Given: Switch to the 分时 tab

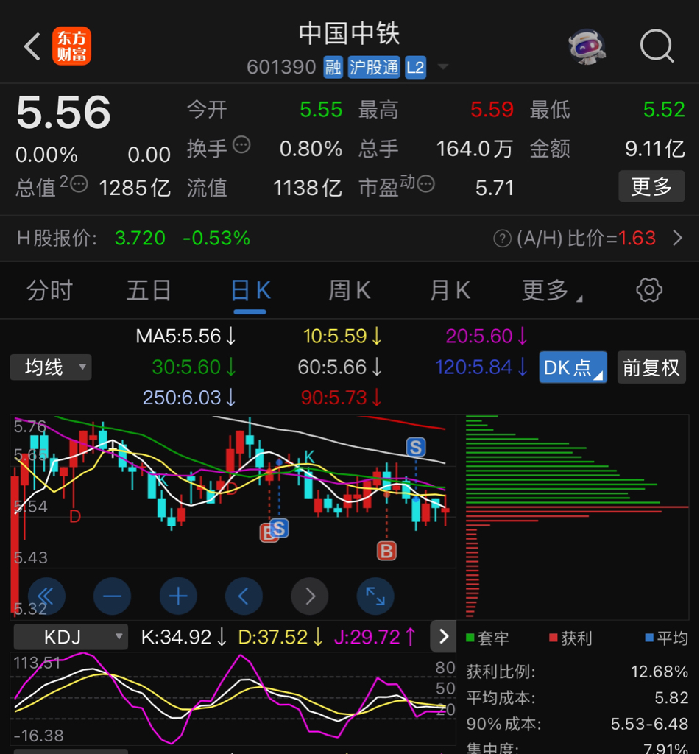Looking at the screenshot, I should tap(49, 290).
